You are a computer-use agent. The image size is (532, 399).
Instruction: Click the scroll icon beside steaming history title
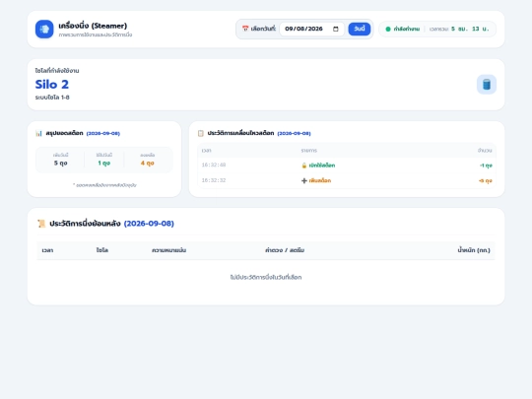tap(41, 224)
